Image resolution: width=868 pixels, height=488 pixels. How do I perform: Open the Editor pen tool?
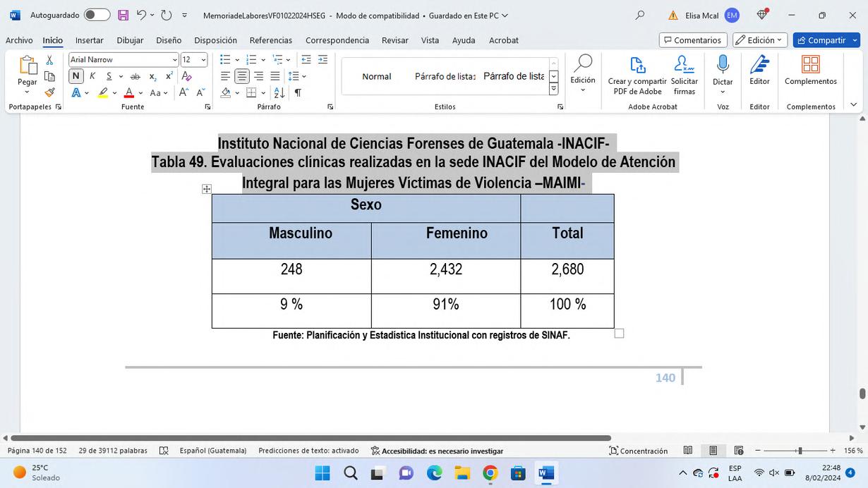click(759, 71)
